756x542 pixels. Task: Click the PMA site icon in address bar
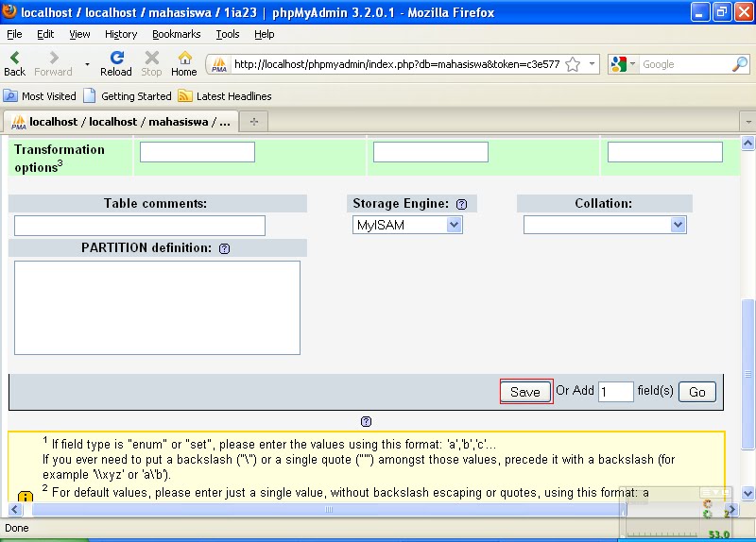tap(219, 64)
